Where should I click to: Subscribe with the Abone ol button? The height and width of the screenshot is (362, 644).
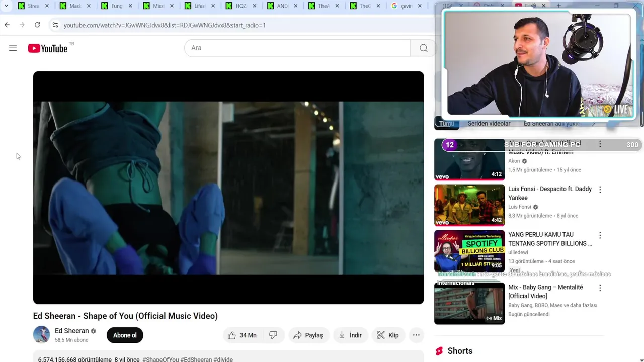click(x=125, y=335)
